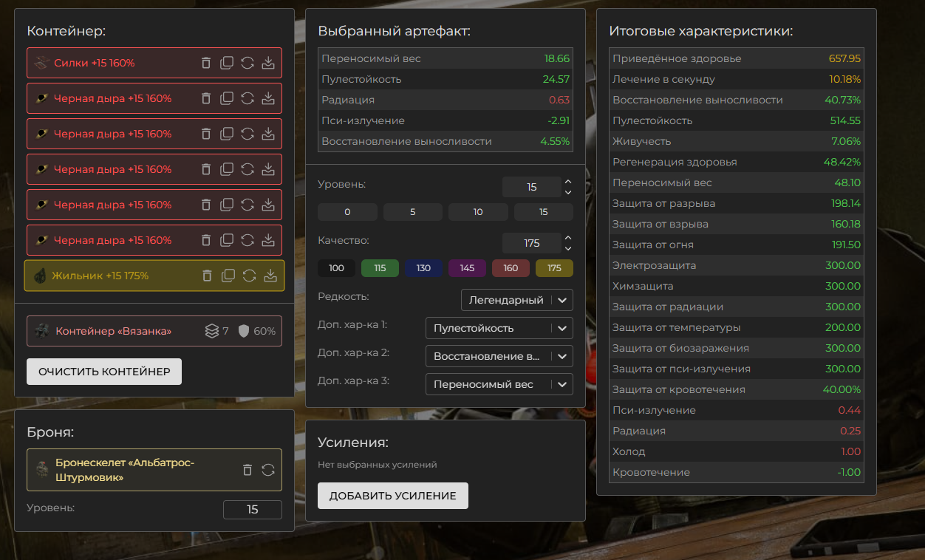Delete the Жильник +15 175% artifact
The height and width of the screenshot is (560, 925).
point(207,276)
